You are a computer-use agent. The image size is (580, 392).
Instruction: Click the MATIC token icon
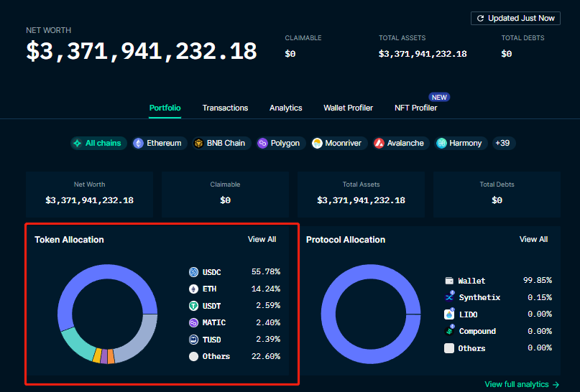[x=193, y=322]
